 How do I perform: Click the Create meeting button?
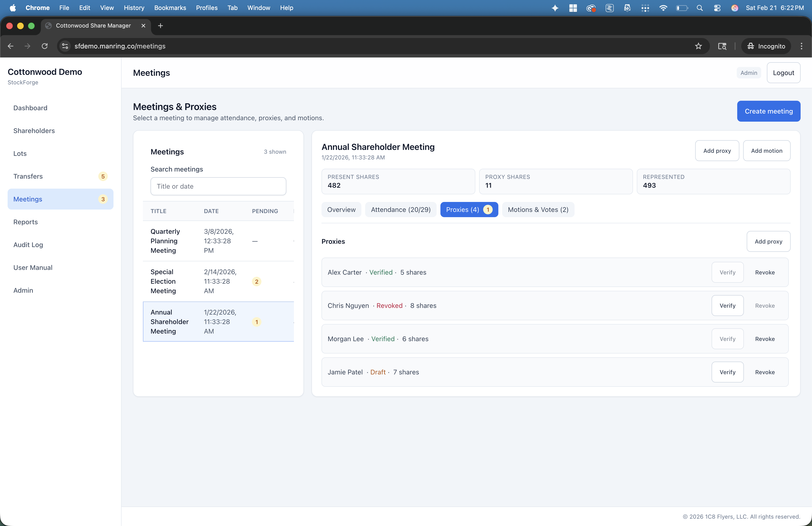tap(769, 111)
